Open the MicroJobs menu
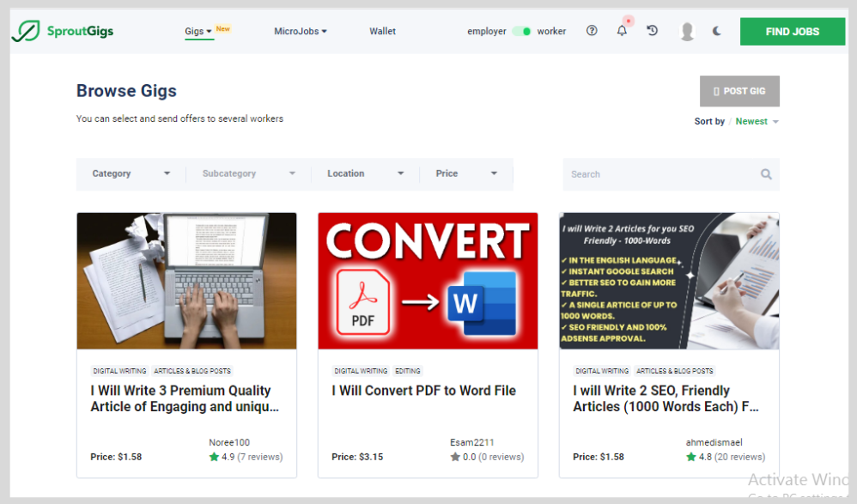This screenshot has width=857, height=504. (300, 31)
